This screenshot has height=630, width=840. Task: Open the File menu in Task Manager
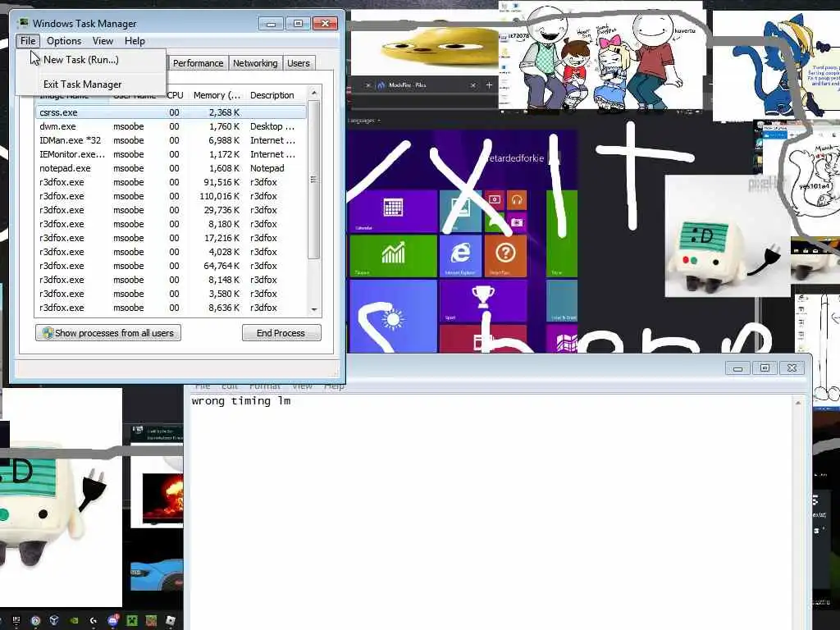pos(28,41)
